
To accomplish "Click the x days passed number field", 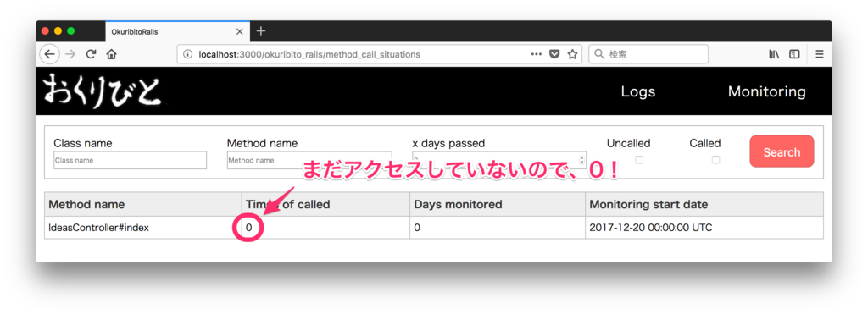I will point(498,160).
